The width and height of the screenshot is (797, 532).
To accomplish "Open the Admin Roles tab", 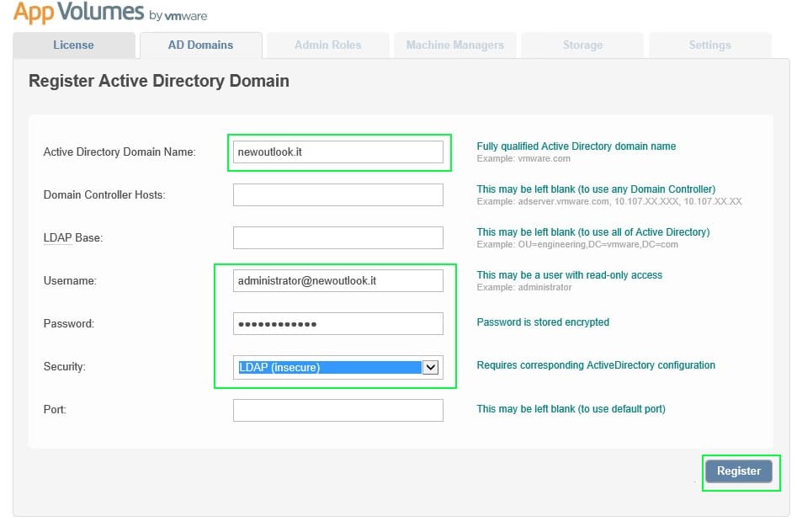I will click(x=327, y=45).
